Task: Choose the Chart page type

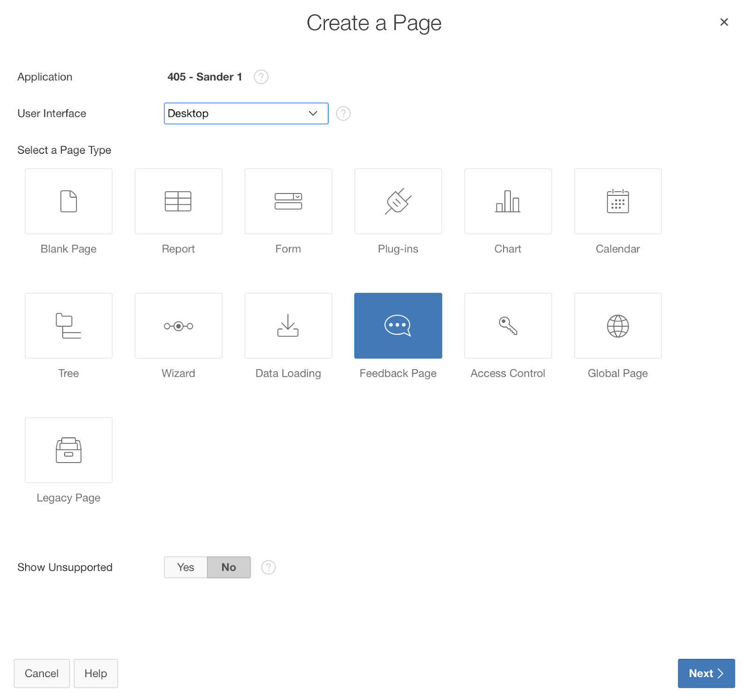Action: point(508,201)
